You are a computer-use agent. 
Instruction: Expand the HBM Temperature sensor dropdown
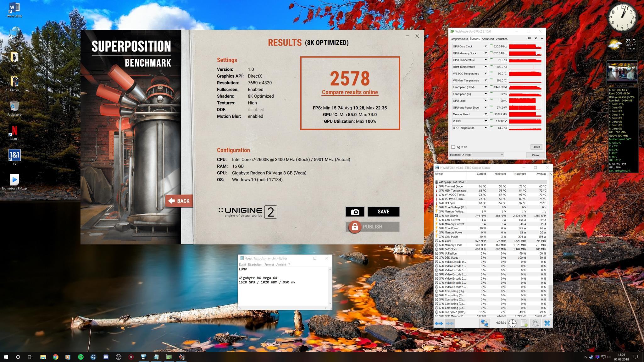coord(486,67)
